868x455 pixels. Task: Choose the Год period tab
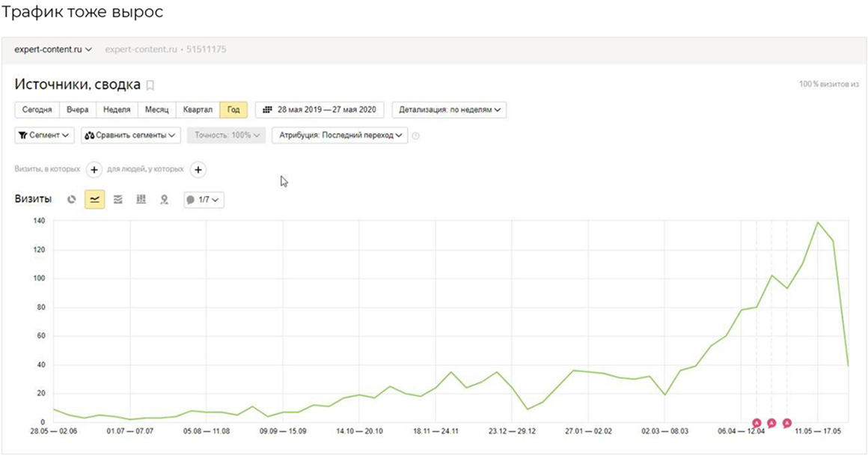pos(233,110)
